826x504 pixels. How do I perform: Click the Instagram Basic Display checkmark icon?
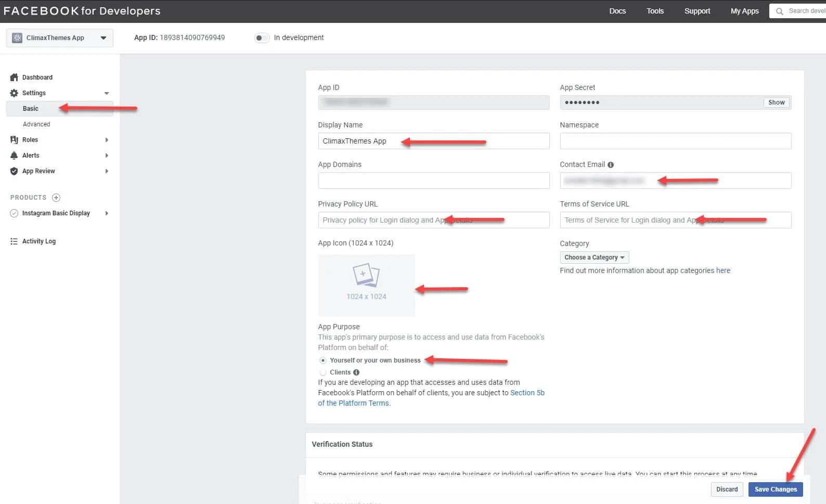[x=14, y=213]
